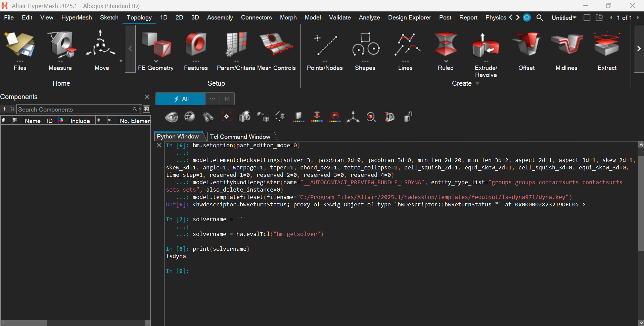Open the search options dropdown arrow in Components
Screen dimensions: 644x326
[x=140, y=109]
